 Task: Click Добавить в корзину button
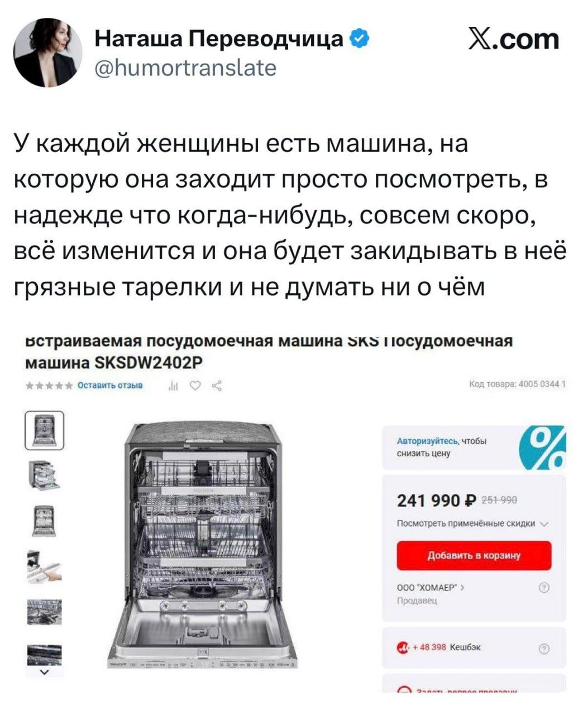tap(474, 555)
